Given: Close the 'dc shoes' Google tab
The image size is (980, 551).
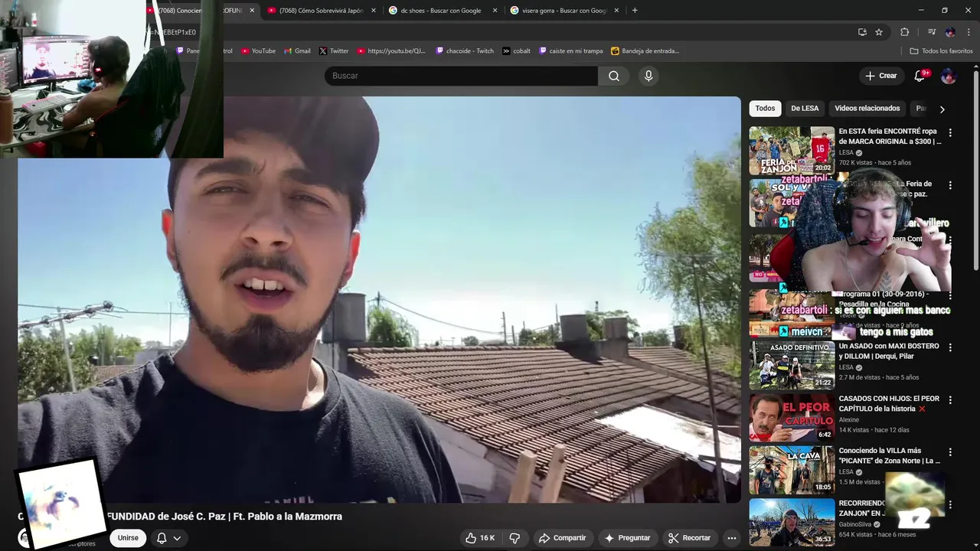Looking at the screenshot, I should click(x=495, y=11).
